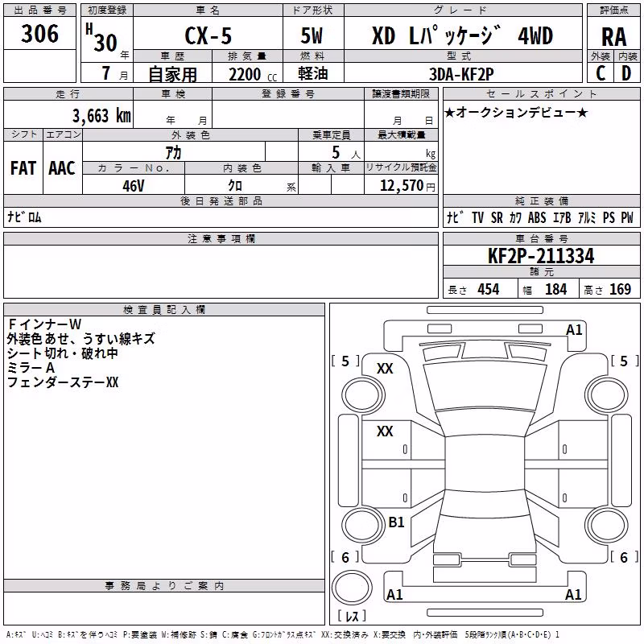
Task: Select the rear-right wheel circle
Action: click(608, 526)
